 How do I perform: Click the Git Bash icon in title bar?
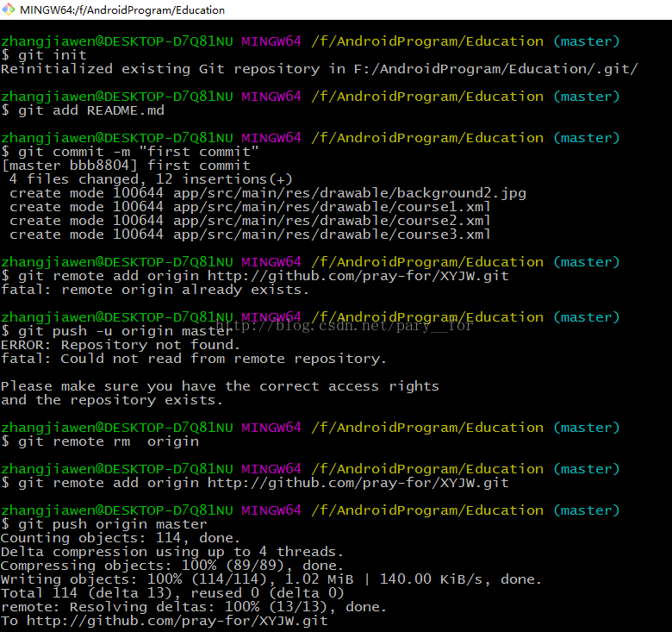(x=9, y=9)
